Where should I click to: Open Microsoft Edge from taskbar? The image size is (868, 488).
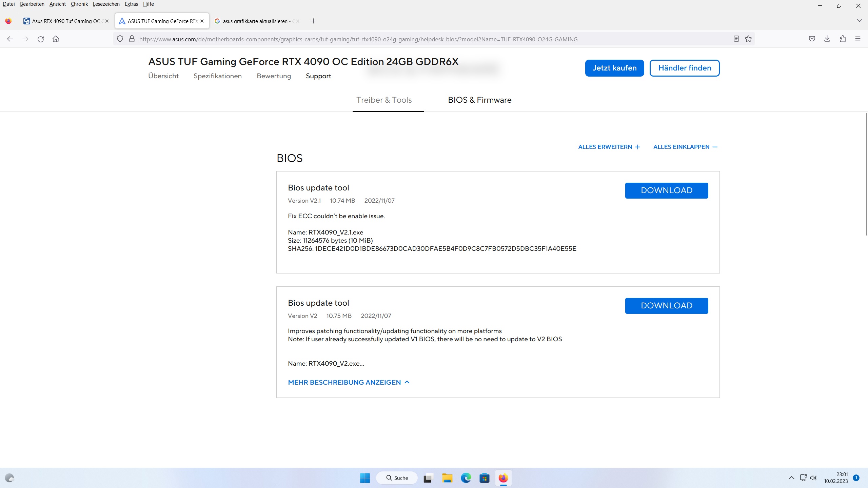point(466,478)
